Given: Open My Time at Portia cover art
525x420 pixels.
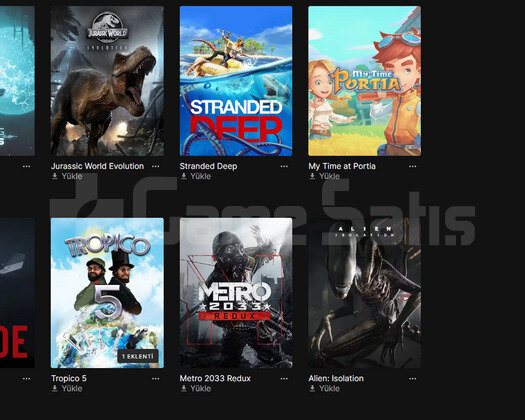Looking at the screenshot, I should (365, 81).
